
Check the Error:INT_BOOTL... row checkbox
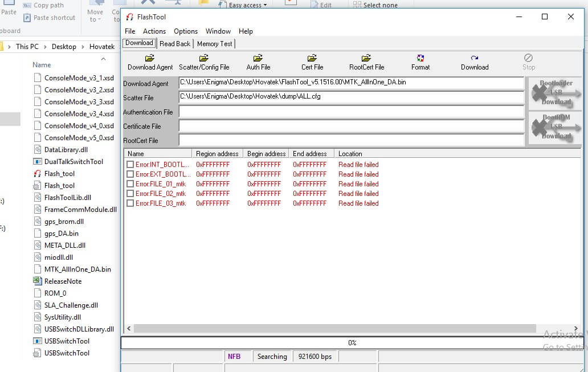point(130,164)
